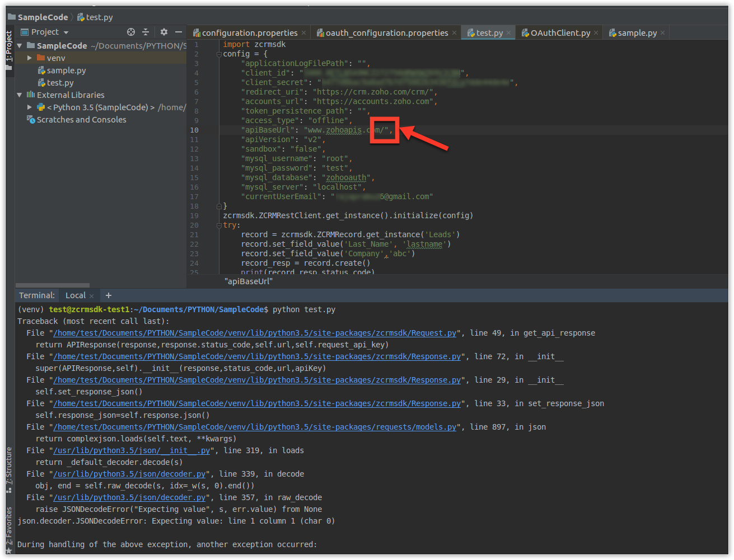Click the Collapse All icon in Project panel
The width and height of the screenshot is (734, 560).
click(x=146, y=32)
